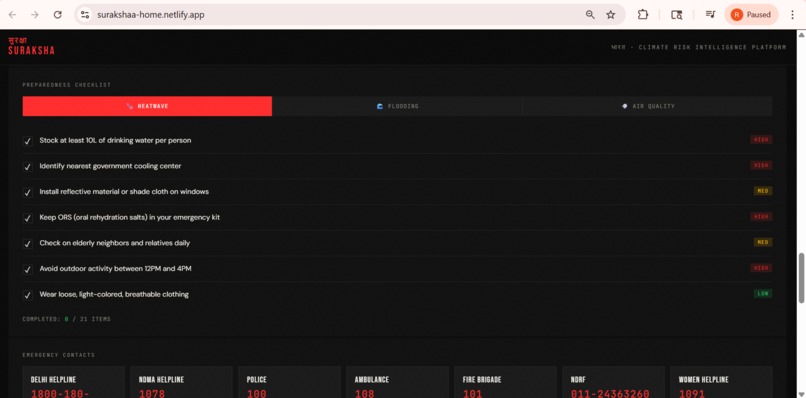Click the browser forward arrow
The image size is (806, 398).
[35, 15]
